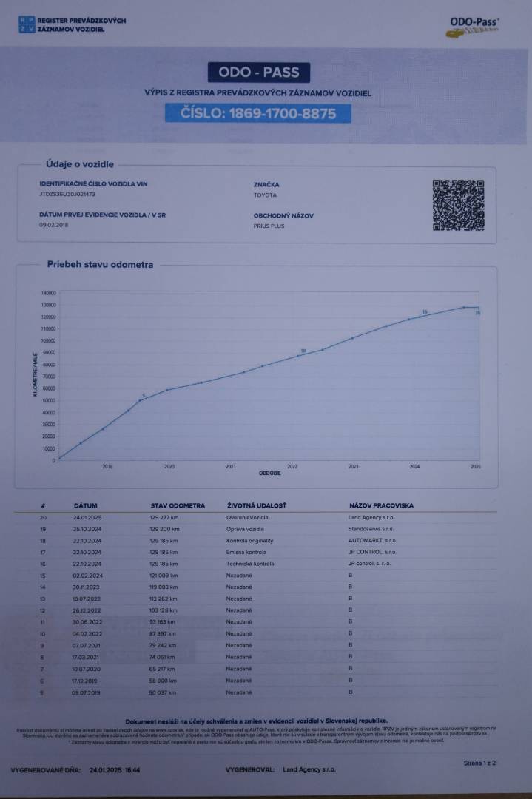532x799 pixels.
Task: Click the DÁTUM column header
Action: [x=85, y=505]
